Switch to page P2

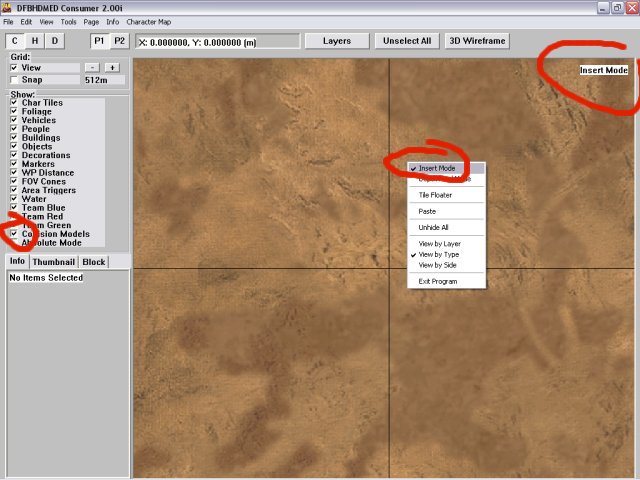pyautogui.click(x=119, y=41)
